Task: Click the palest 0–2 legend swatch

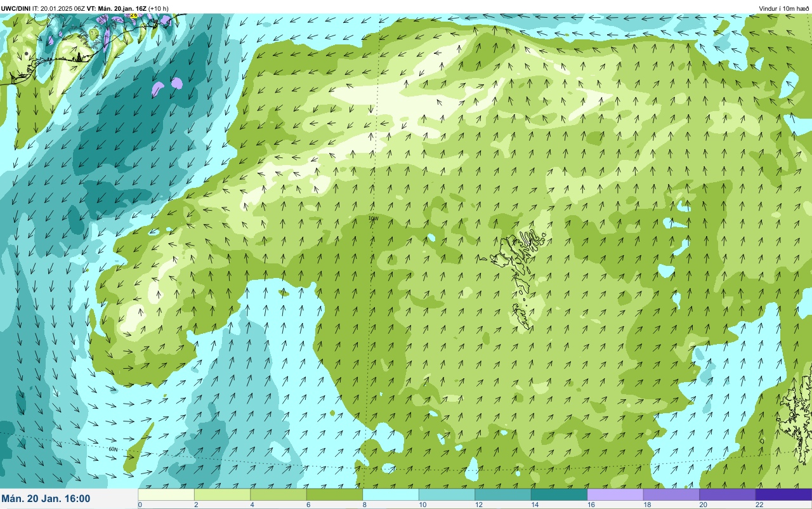Action: tap(166, 494)
